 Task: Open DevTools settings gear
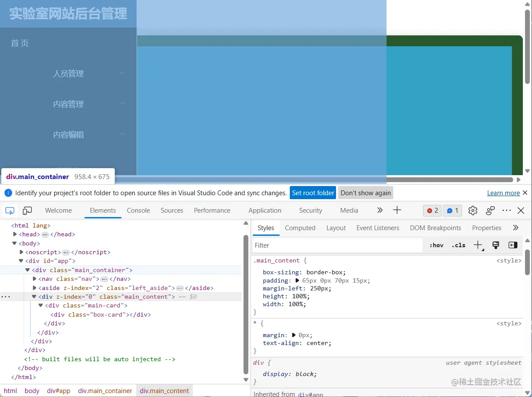tap(473, 211)
